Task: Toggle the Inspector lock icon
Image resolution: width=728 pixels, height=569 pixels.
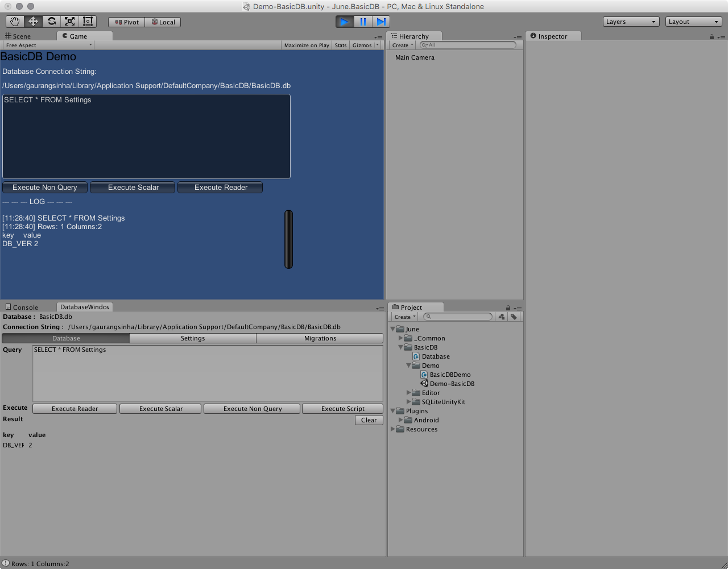Action: (x=712, y=37)
